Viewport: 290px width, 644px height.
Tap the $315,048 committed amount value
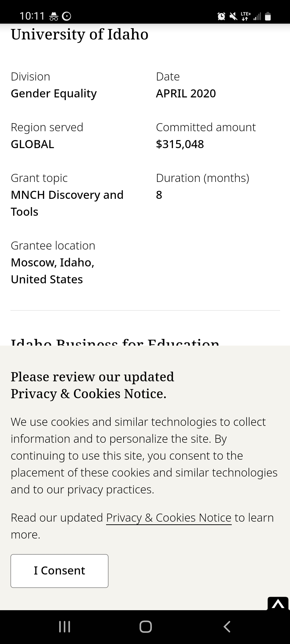[x=180, y=144]
